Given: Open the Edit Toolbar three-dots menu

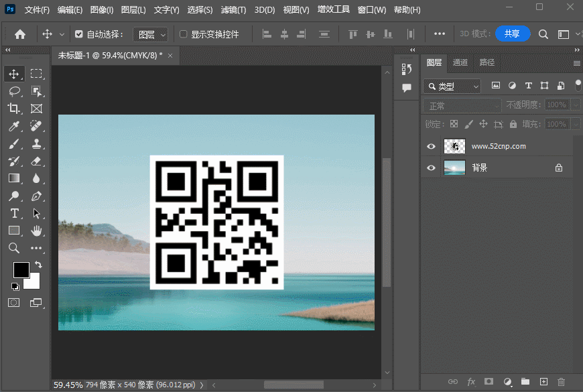Looking at the screenshot, I should pyautogui.click(x=36, y=248).
